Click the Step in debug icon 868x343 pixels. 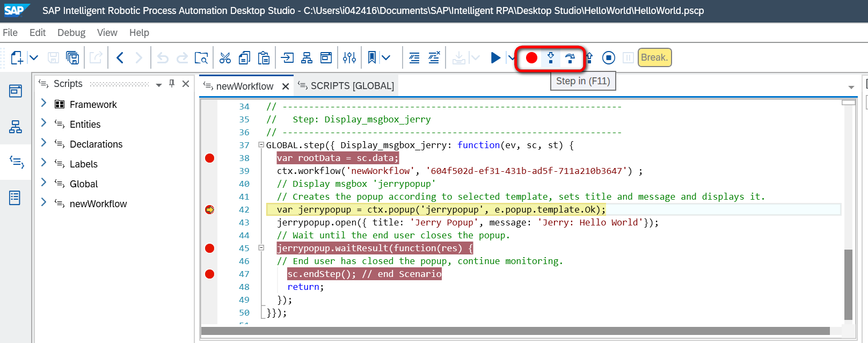(551, 58)
